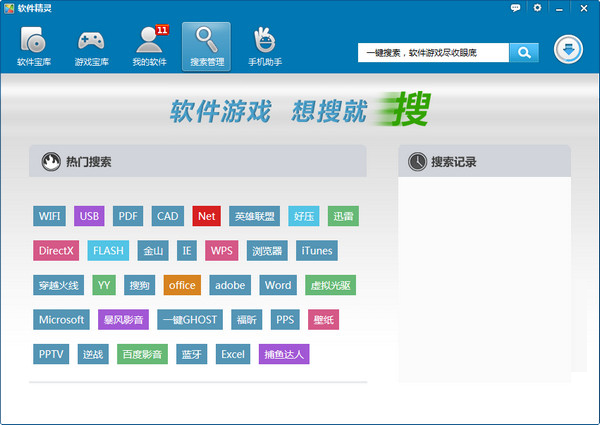Click the 搜索记录 header icon
The height and width of the screenshot is (425, 600).
click(415, 161)
